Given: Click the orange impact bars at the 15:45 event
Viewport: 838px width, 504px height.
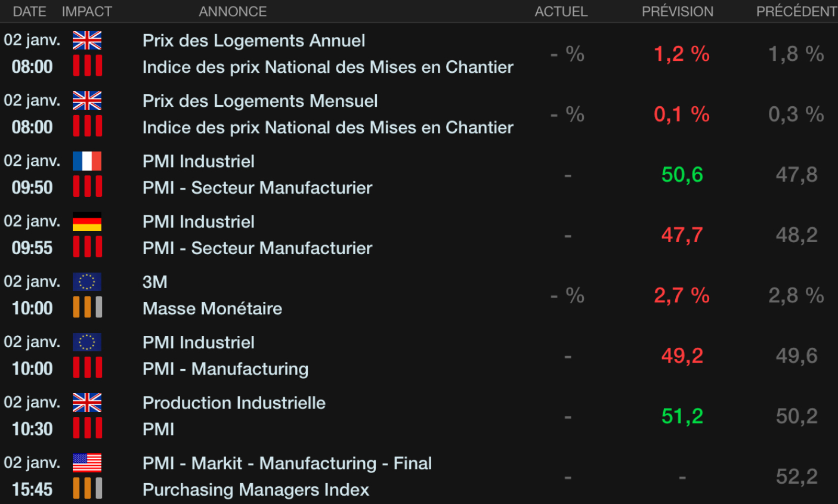Looking at the screenshot, I should click(88, 488).
